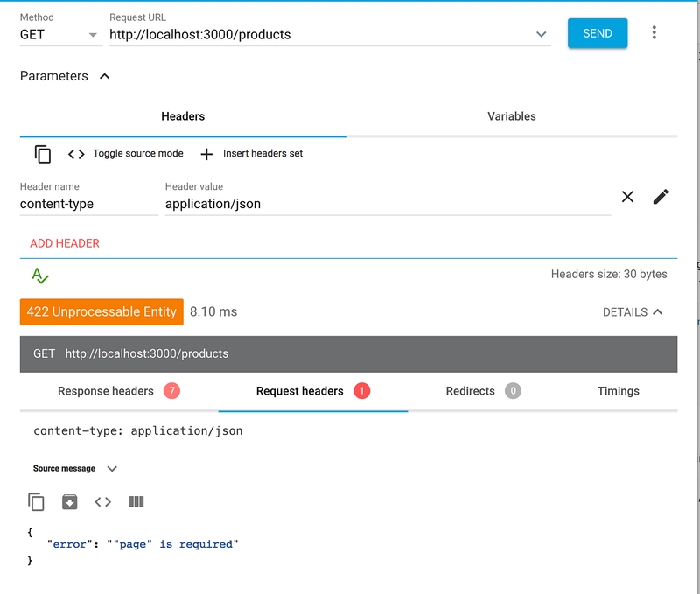Switch to the Variables tab

click(512, 116)
